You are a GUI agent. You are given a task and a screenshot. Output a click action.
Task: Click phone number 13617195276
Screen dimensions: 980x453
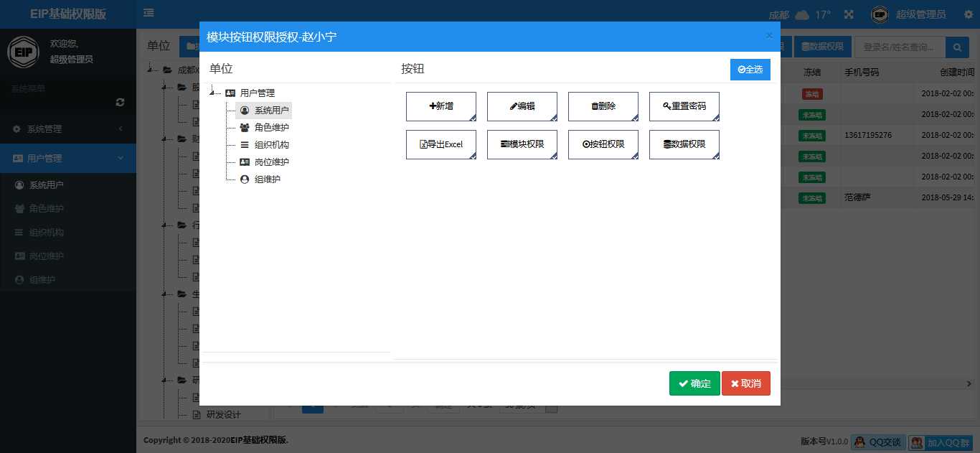(x=869, y=136)
